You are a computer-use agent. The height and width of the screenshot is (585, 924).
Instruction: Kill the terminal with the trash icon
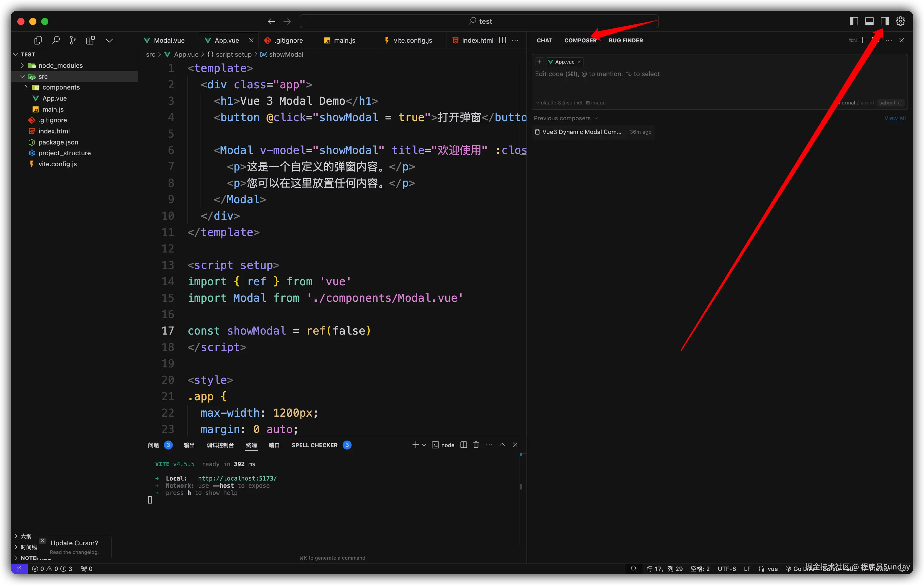pyautogui.click(x=476, y=445)
